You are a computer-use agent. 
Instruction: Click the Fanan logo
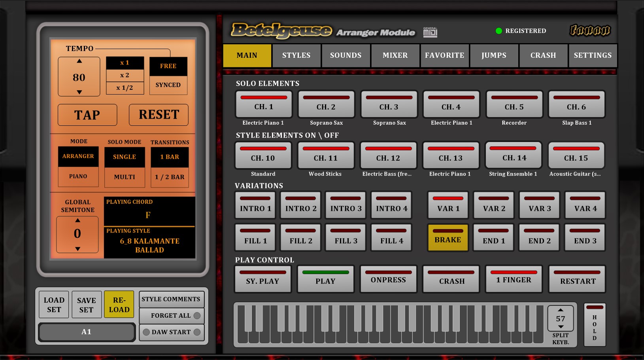pyautogui.click(x=590, y=30)
